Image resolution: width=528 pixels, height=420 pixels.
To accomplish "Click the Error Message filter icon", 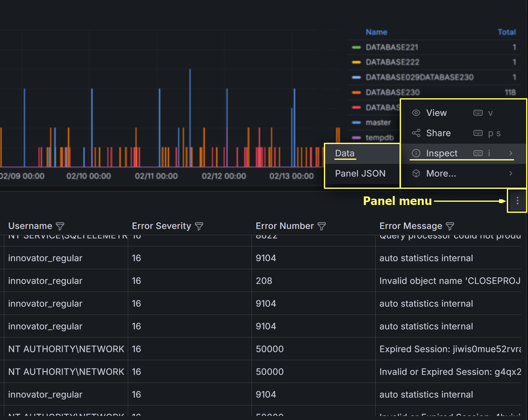I will 450,226.
